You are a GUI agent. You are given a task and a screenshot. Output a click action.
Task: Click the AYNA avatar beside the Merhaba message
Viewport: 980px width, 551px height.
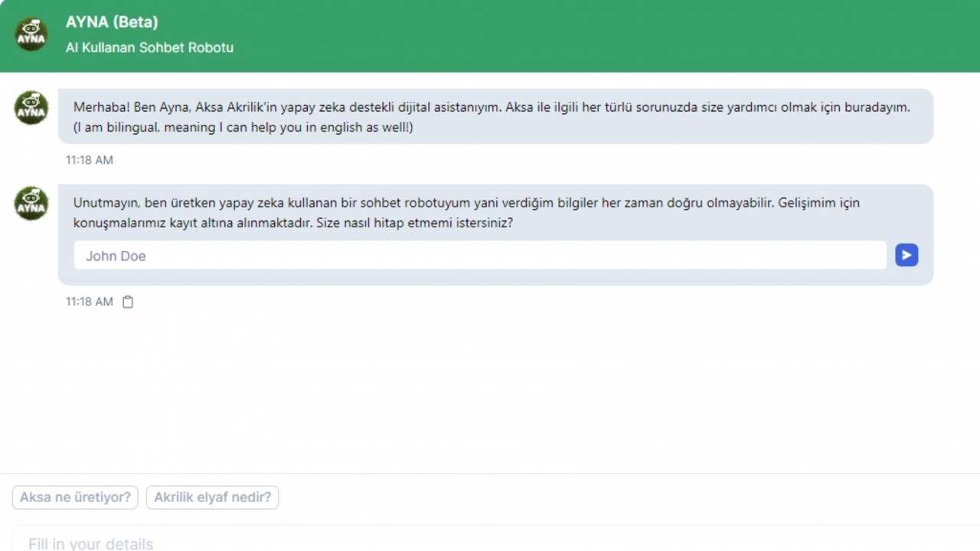click(x=31, y=107)
